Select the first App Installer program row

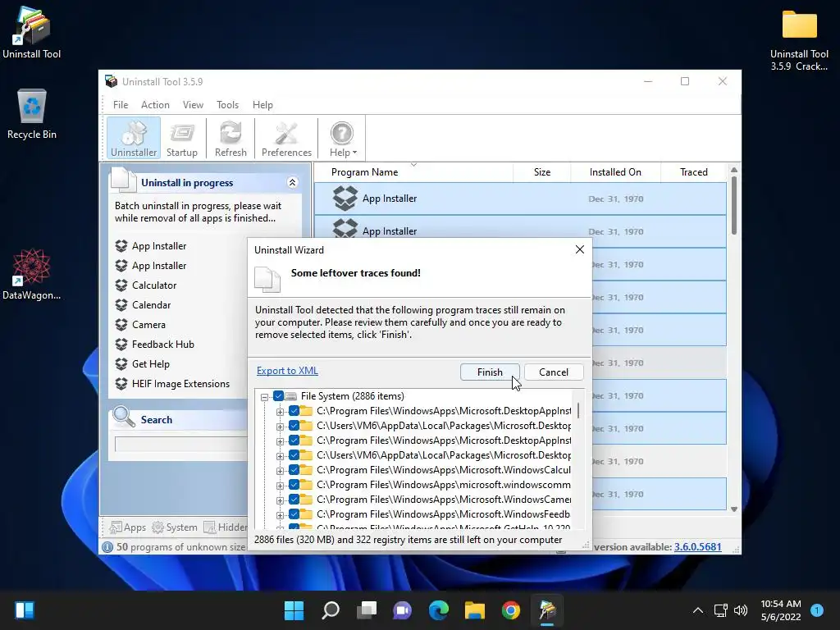pyautogui.click(x=520, y=199)
